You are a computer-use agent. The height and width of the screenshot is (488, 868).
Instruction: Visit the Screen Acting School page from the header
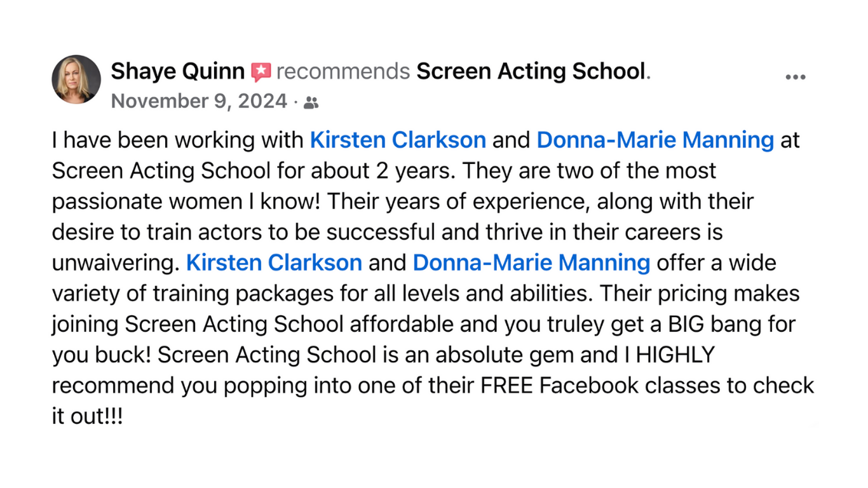point(531,71)
